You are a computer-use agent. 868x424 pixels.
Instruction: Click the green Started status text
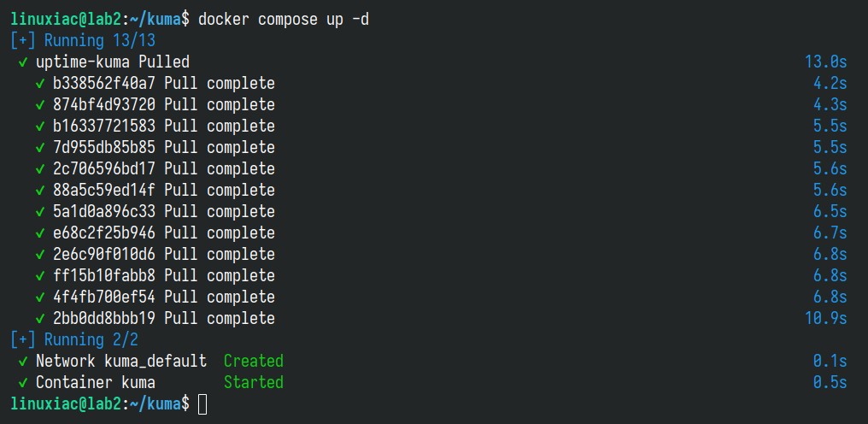tap(254, 383)
